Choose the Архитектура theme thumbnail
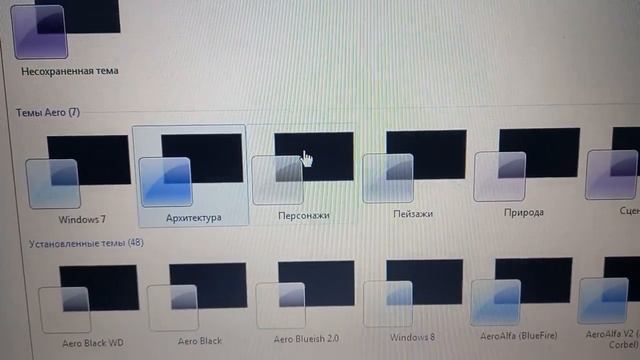640x360 pixels. (x=191, y=170)
